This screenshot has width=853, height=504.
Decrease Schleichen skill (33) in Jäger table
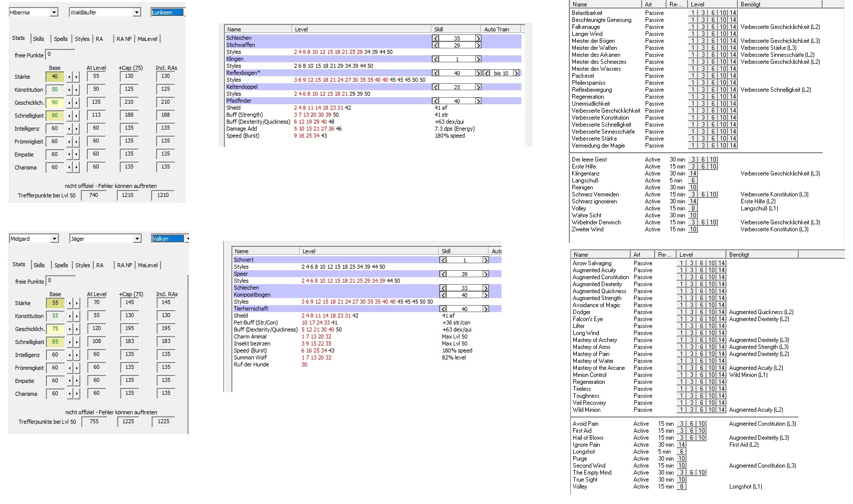pyautogui.click(x=443, y=288)
